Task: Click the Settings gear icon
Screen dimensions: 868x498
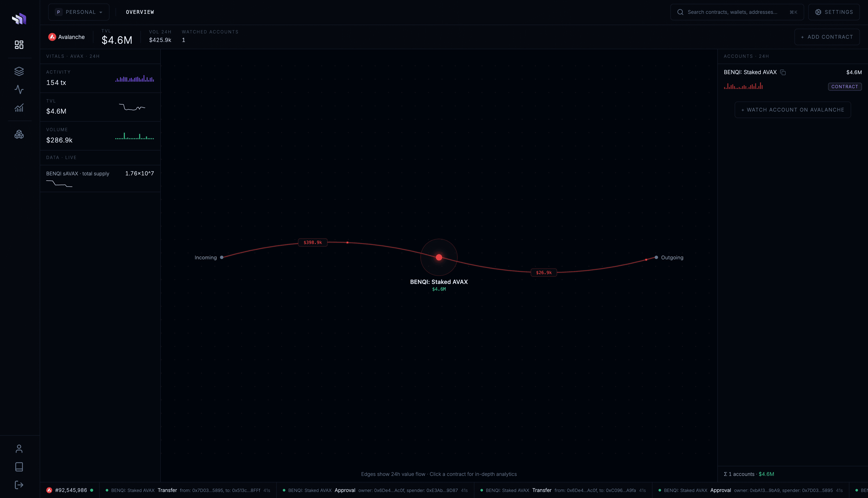Action: pyautogui.click(x=818, y=12)
